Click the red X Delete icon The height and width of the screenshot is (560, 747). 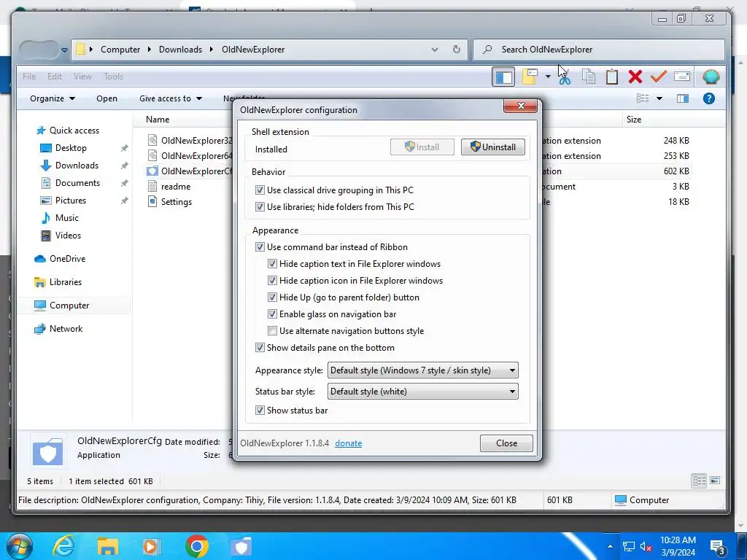coord(635,77)
